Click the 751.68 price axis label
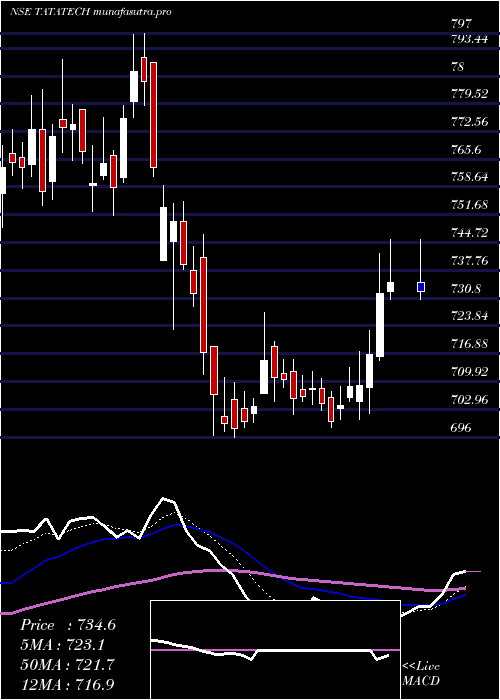Viewport: 500px width, 700px height. point(469,205)
